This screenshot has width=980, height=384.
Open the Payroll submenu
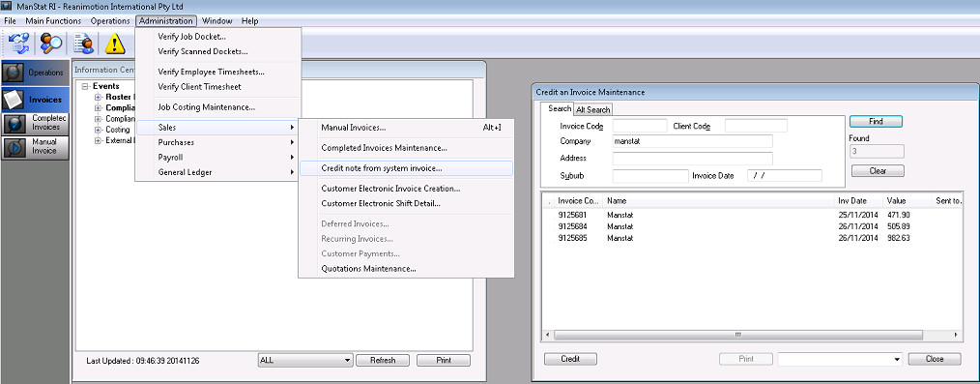[218, 158]
